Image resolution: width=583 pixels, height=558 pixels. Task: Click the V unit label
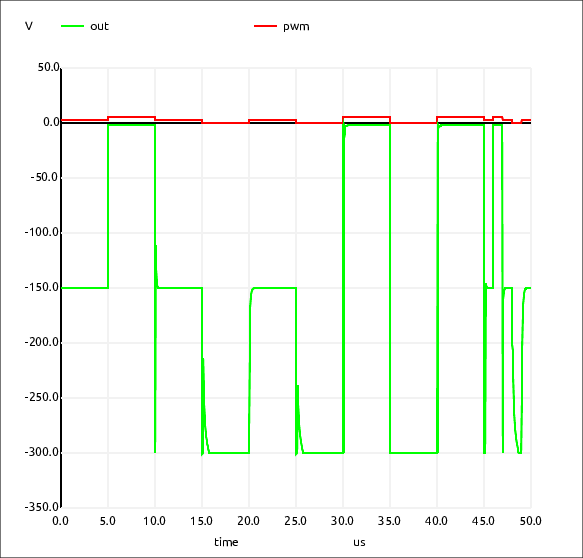pyautogui.click(x=29, y=26)
